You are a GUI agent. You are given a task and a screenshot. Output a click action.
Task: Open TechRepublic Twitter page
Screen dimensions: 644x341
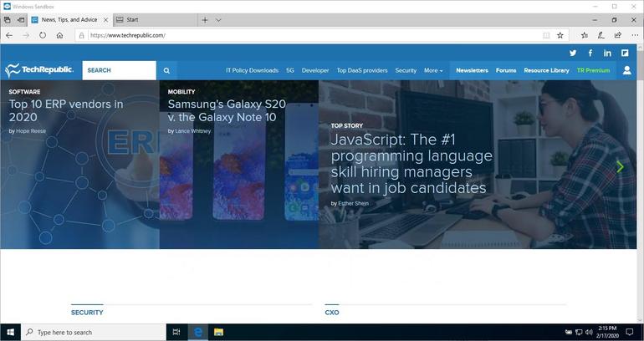(573, 53)
